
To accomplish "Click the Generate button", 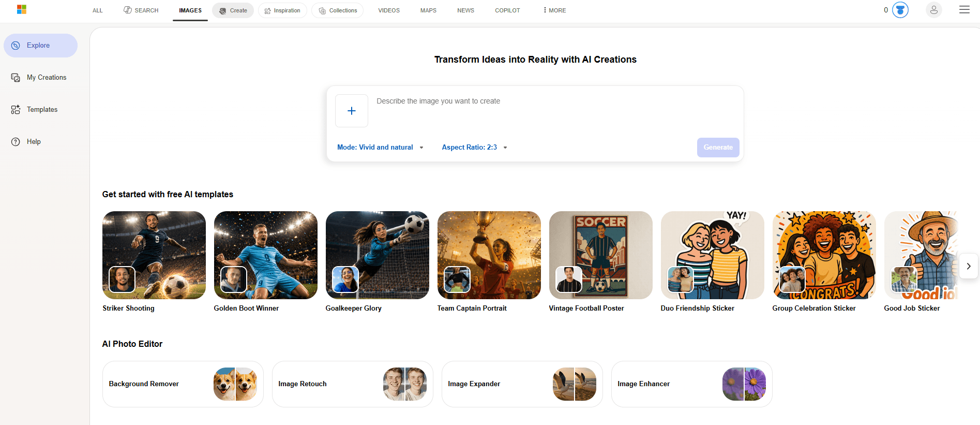I will coord(718,148).
